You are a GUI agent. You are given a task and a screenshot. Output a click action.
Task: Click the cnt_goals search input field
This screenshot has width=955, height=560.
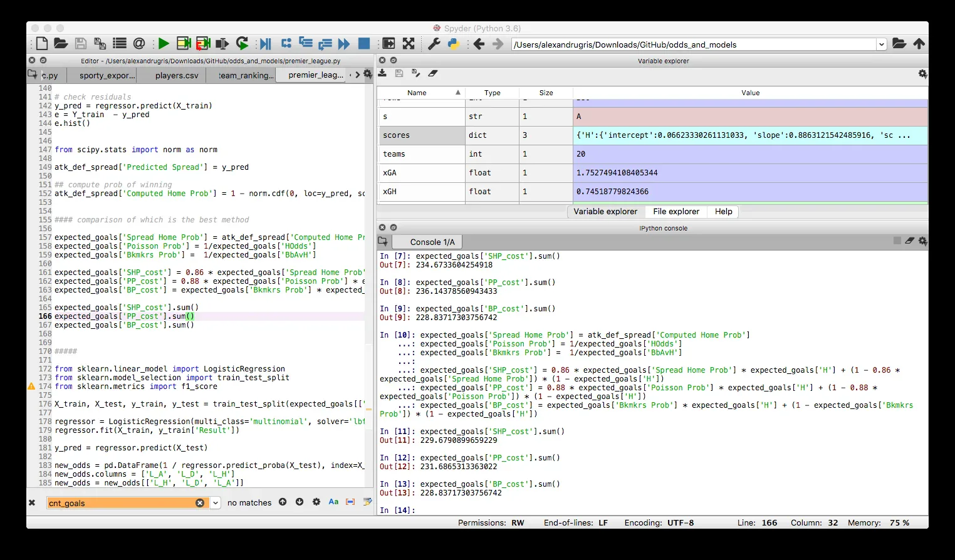tap(127, 503)
